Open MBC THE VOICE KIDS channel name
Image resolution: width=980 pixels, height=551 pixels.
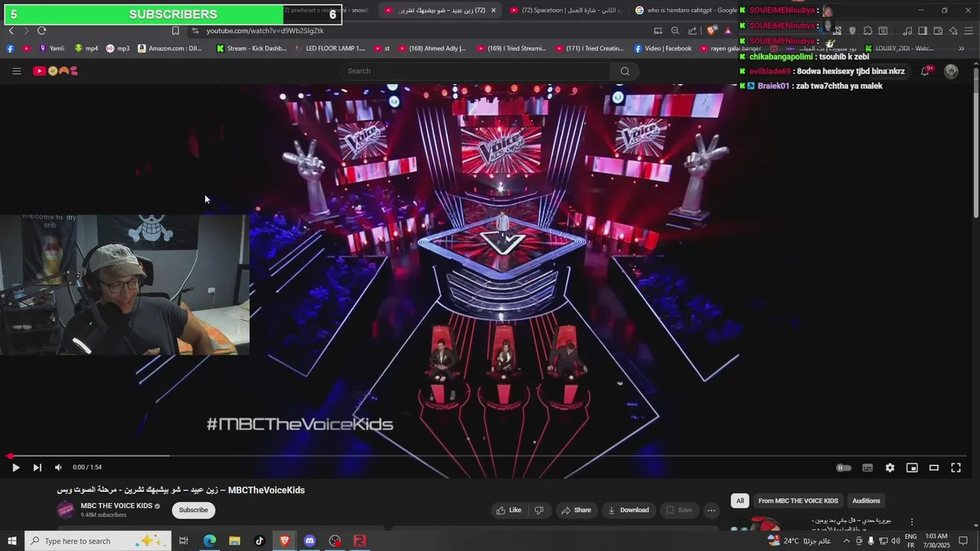[116, 506]
